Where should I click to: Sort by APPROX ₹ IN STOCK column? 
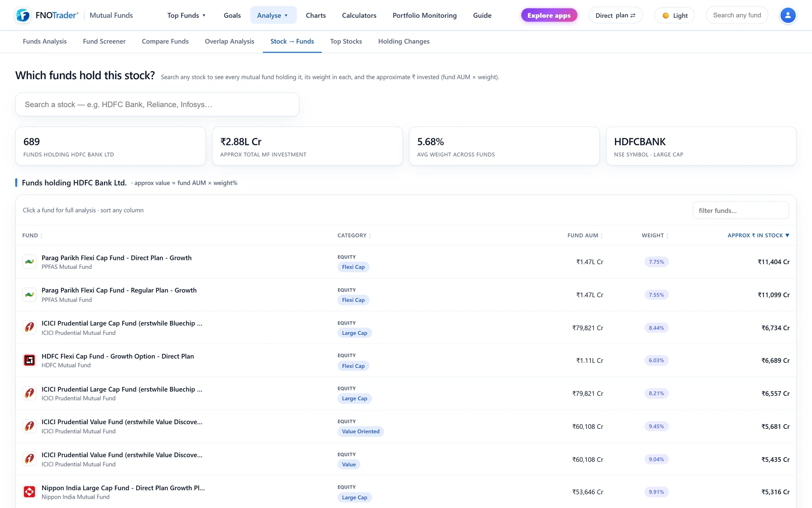(758, 235)
